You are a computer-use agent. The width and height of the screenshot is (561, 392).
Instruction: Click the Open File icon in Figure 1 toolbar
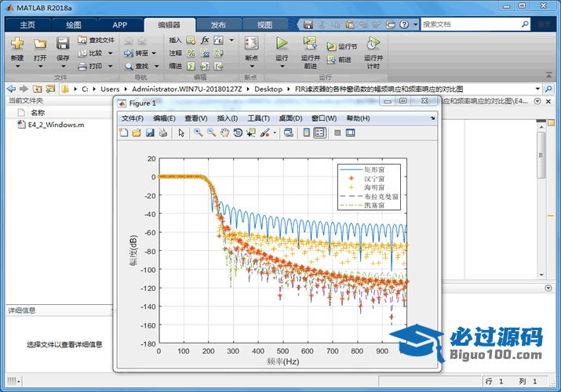coord(137,133)
